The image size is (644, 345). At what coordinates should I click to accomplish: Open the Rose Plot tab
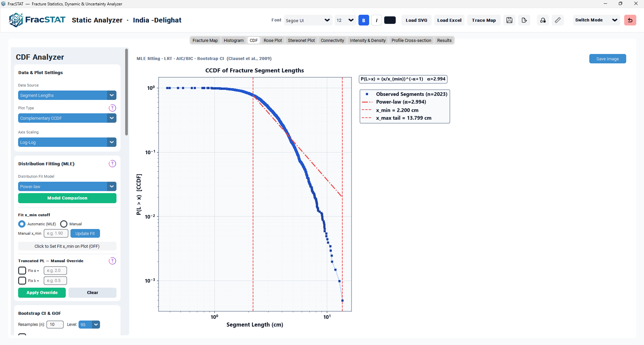(x=273, y=40)
